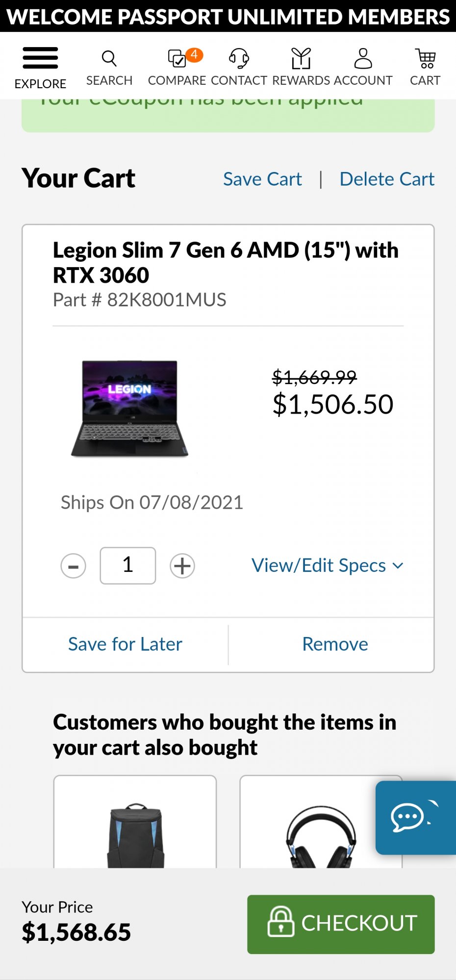This screenshot has height=980, width=456.
Task: Open the Rewards icon
Action: pyautogui.click(x=301, y=58)
